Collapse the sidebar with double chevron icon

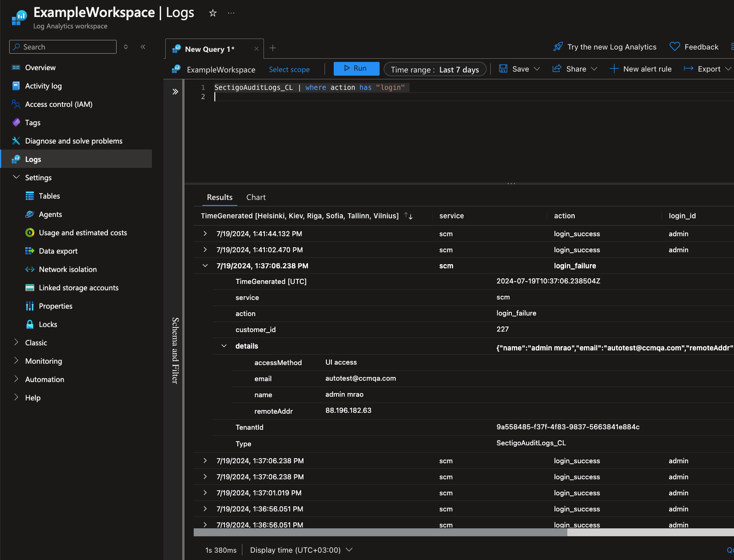(x=143, y=47)
